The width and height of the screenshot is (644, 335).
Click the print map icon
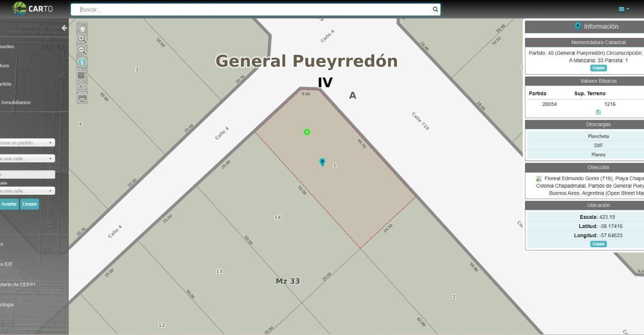point(82,98)
